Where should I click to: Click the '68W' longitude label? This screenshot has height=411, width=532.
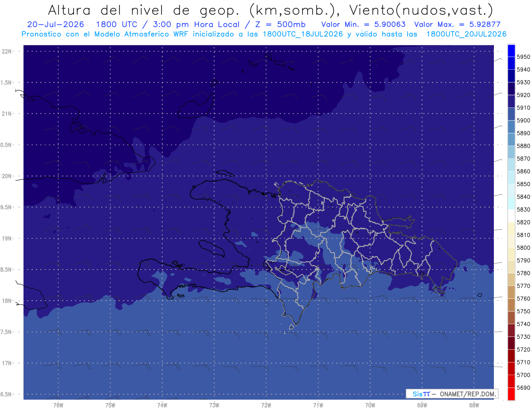pos(473,405)
